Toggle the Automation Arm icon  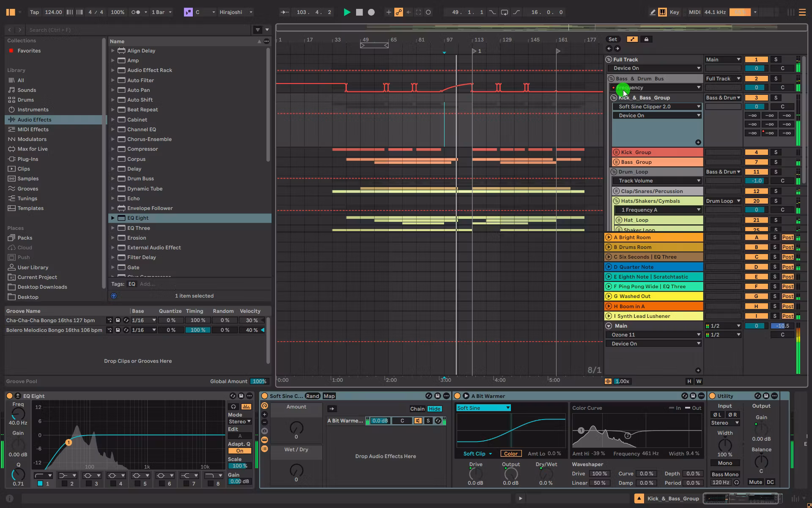click(398, 12)
